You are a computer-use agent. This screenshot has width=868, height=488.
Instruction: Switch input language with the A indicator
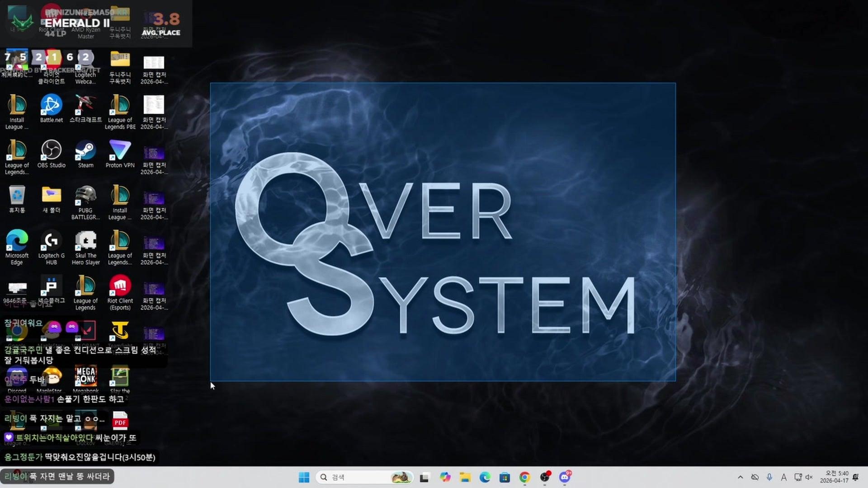(784, 477)
